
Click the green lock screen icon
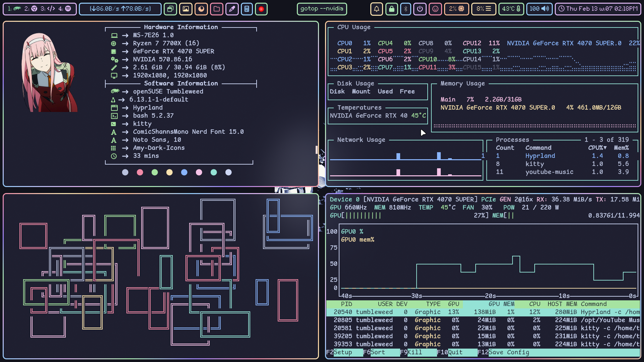(x=391, y=9)
